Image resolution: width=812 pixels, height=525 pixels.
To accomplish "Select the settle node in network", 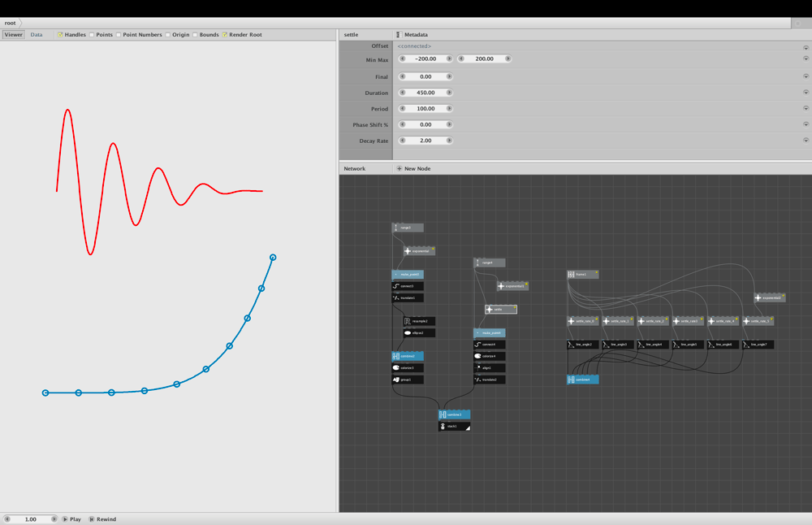I will [501, 310].
